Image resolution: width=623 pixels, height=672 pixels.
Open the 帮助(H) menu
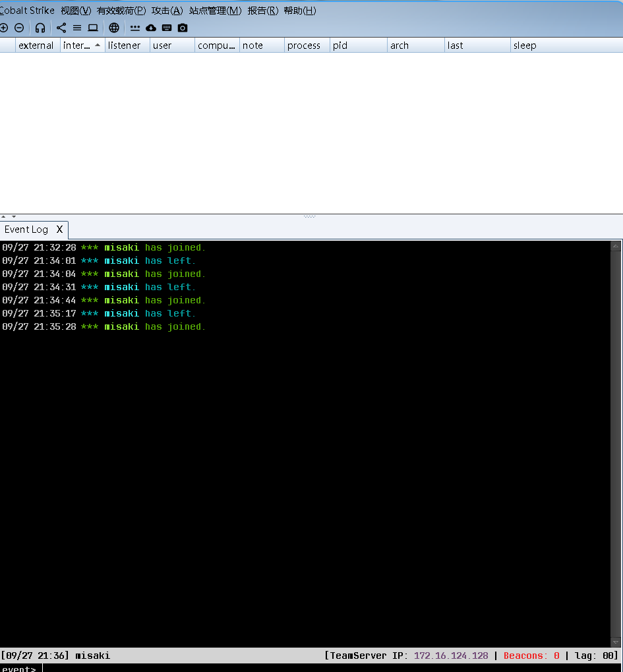(x=299, y=11)
